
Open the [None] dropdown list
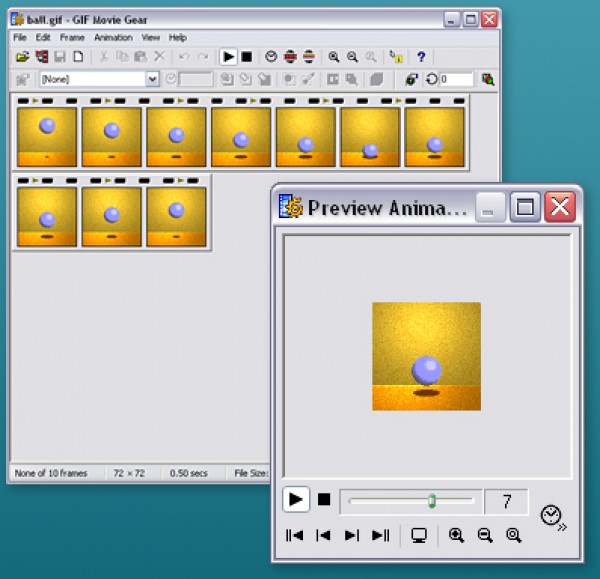tap(153, 79)
